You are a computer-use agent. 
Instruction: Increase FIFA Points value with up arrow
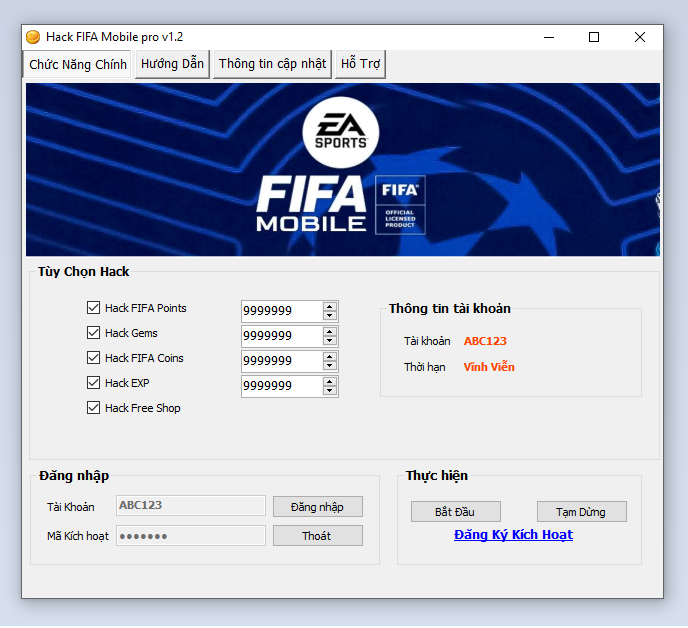[x=330, y=306]
